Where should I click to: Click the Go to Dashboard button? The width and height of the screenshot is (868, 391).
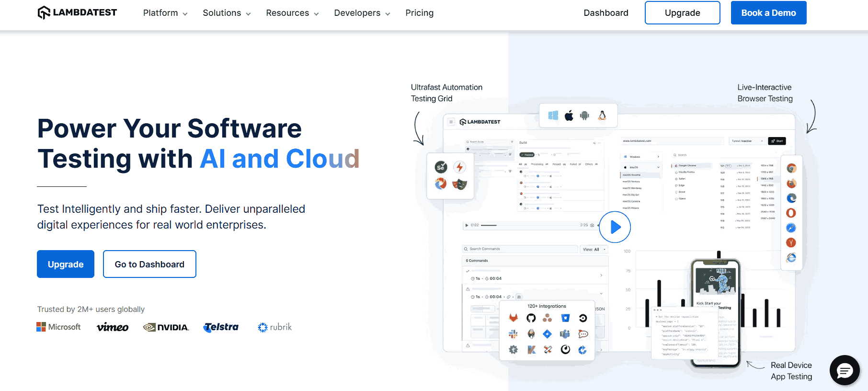pyautogui.click(x=149, y=264)
